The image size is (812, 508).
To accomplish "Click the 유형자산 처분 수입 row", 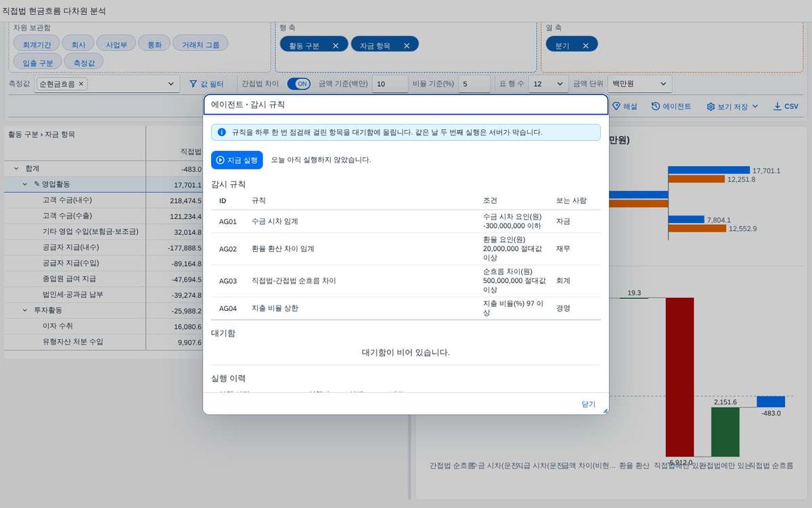I will coord(104,342).
